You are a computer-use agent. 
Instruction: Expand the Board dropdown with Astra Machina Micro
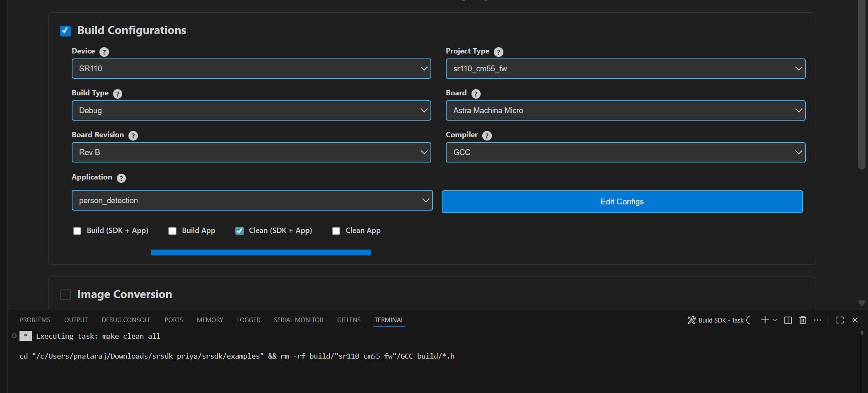click(625, 111)
